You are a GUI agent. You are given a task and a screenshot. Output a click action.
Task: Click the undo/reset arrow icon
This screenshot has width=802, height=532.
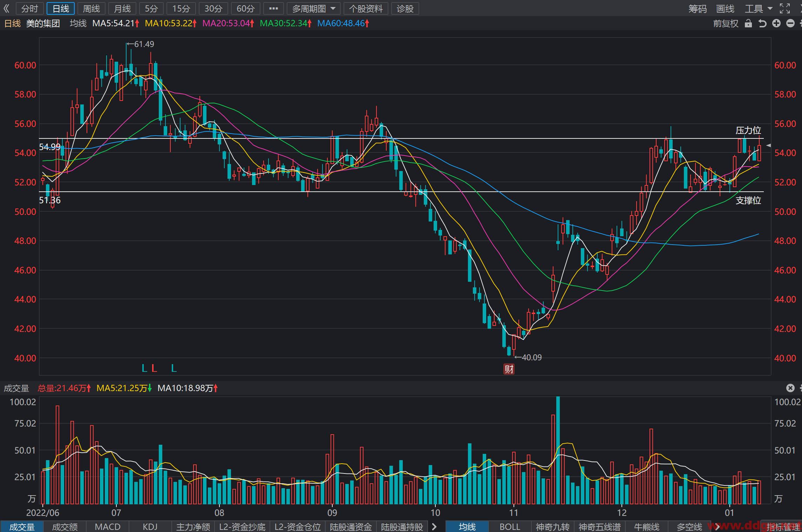click(762, 23)
